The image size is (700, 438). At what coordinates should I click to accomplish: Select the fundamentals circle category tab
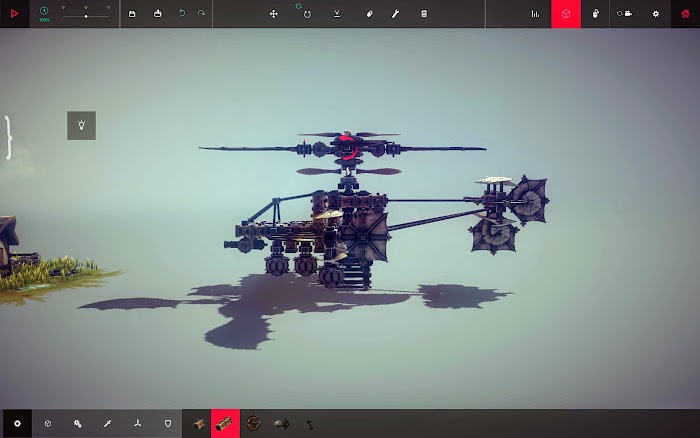pyautogui.click(x=17, y=423)
